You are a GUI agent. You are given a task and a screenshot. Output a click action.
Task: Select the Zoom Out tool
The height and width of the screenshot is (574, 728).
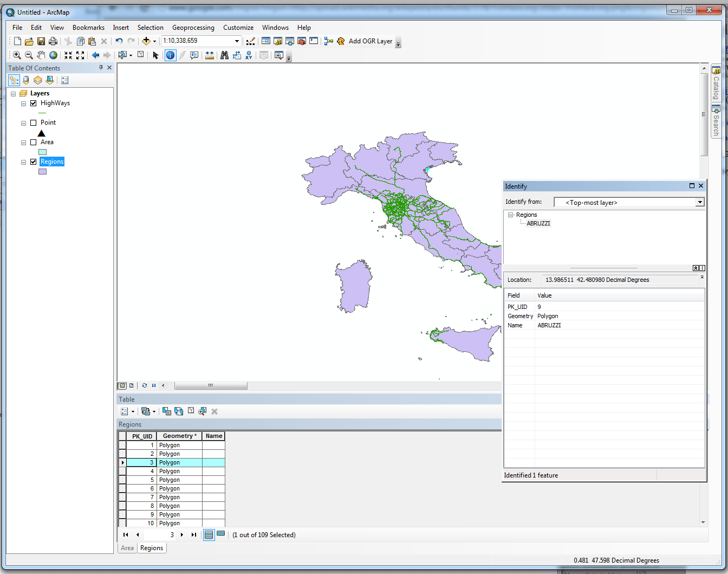29,55
